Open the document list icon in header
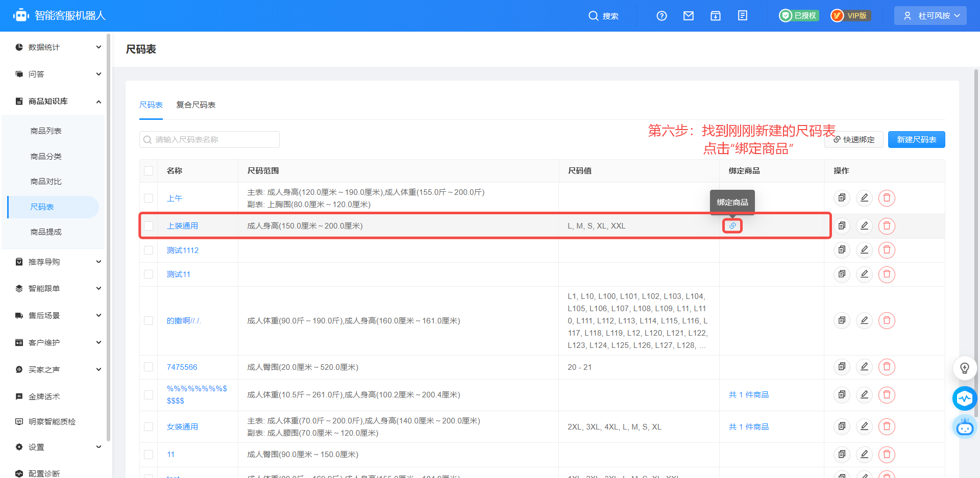 click(x=743, y=16)
